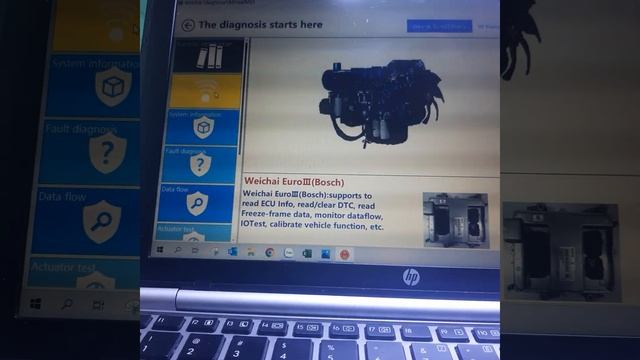Viewport: 640px width, 360px height.
Task: Click the 'The diagnosis starts here' title
Action: point(260,25)
